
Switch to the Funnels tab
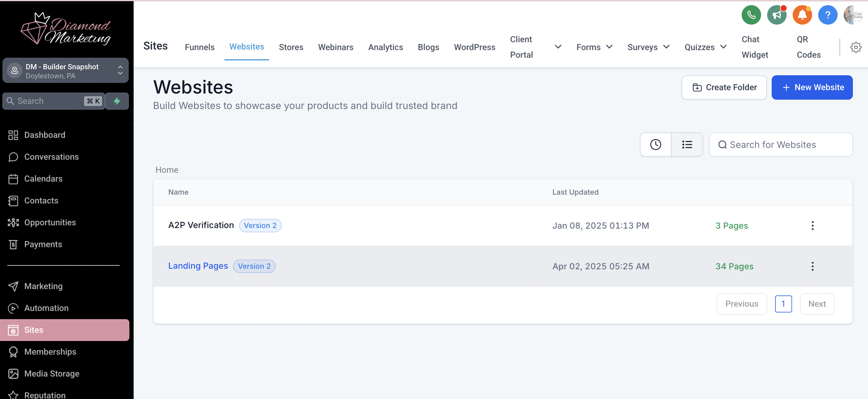[200, 47]
